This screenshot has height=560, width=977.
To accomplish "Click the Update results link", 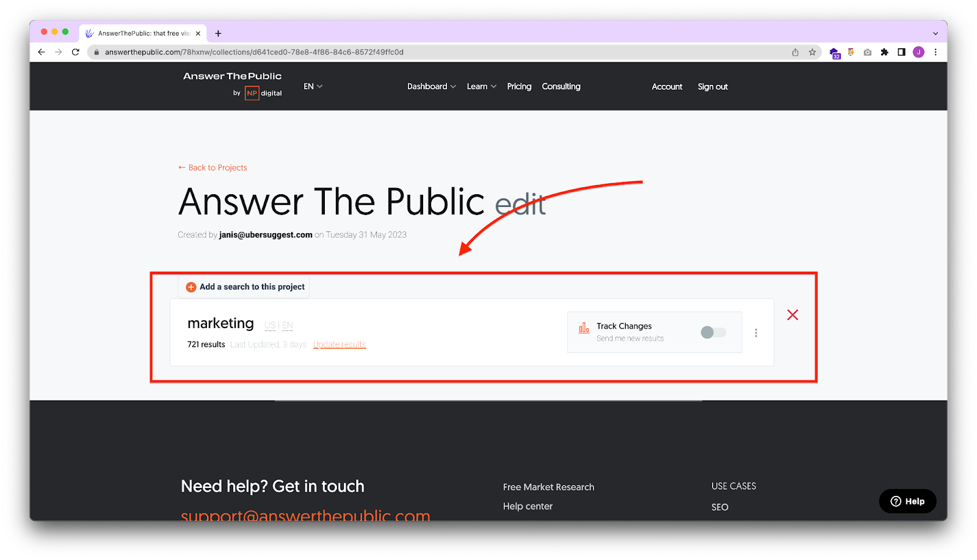I will pyautogui.click(x=340, y=344).
